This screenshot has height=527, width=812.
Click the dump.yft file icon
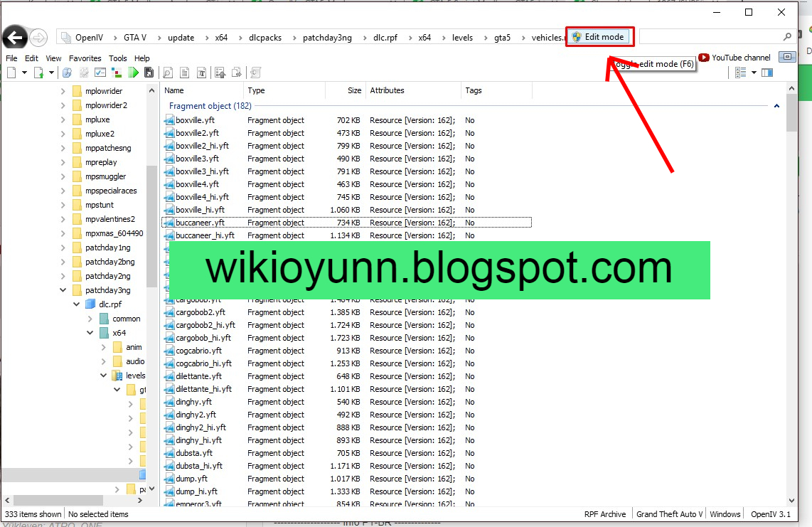click(x=169, y=479)
